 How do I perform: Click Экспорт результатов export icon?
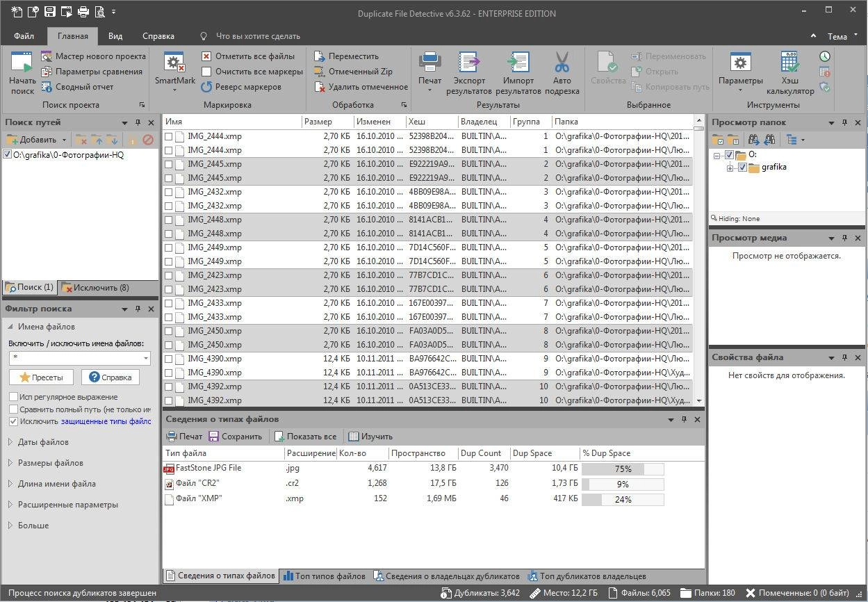pyautogui.click(x=468, y=63)
